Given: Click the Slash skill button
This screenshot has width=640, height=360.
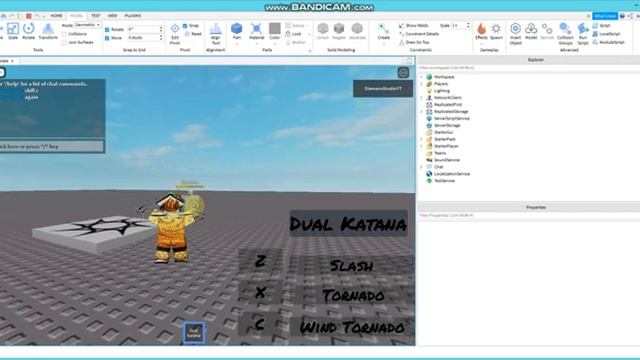Looking at the screenshot, I should pos(351,266).
